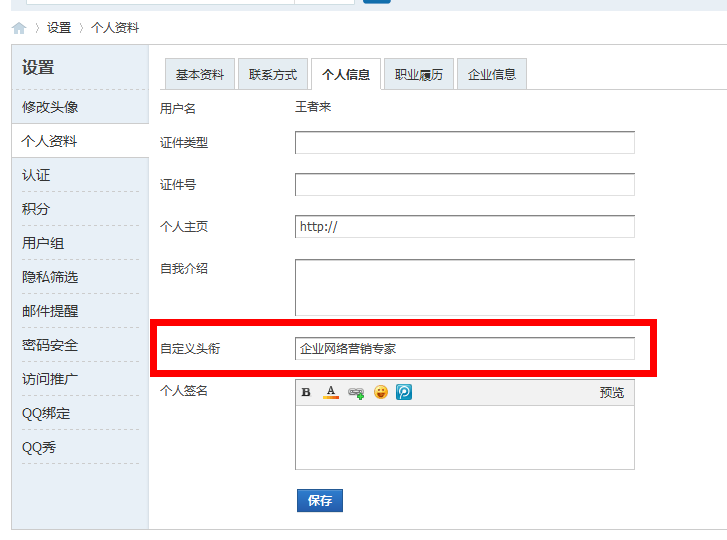Click the 个人资料 breadcrumb link
The image size is (727, 540).
[x=115, y=28]
